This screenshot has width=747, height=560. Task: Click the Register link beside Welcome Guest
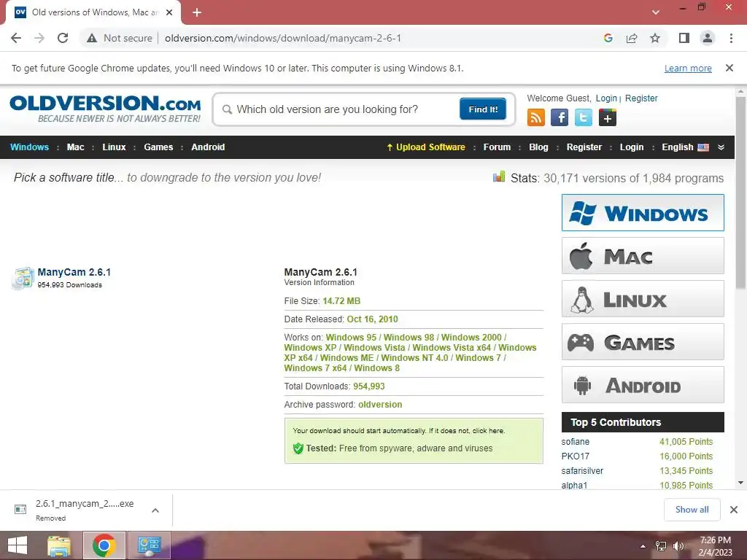point(641,98)
